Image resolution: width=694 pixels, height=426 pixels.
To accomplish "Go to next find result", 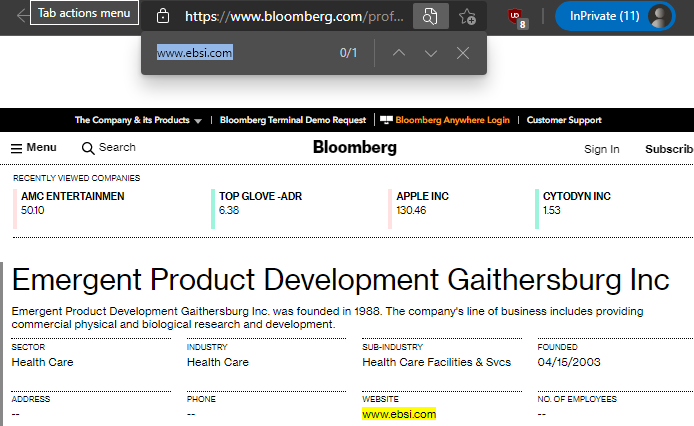I will [431, 53].
